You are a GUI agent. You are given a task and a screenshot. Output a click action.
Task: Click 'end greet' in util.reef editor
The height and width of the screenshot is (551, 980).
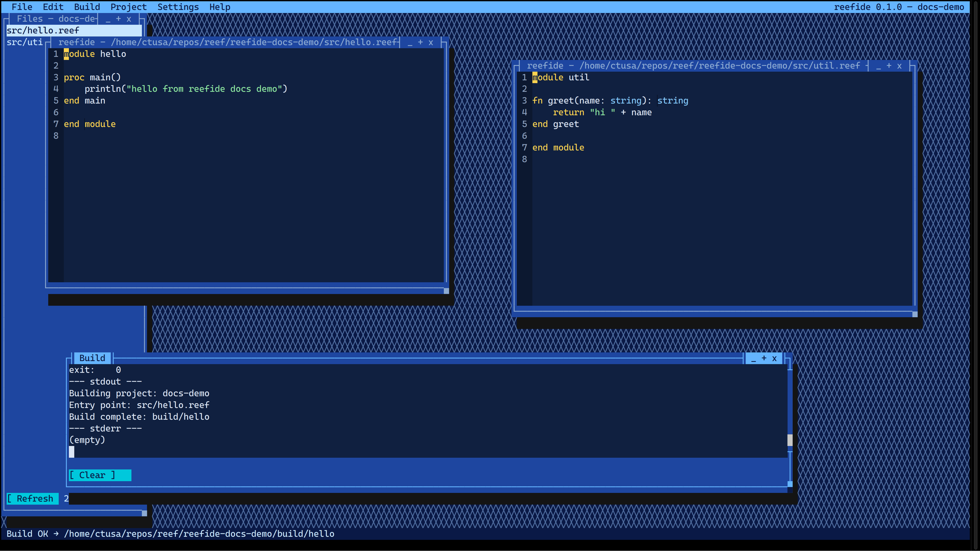[555, 124]
